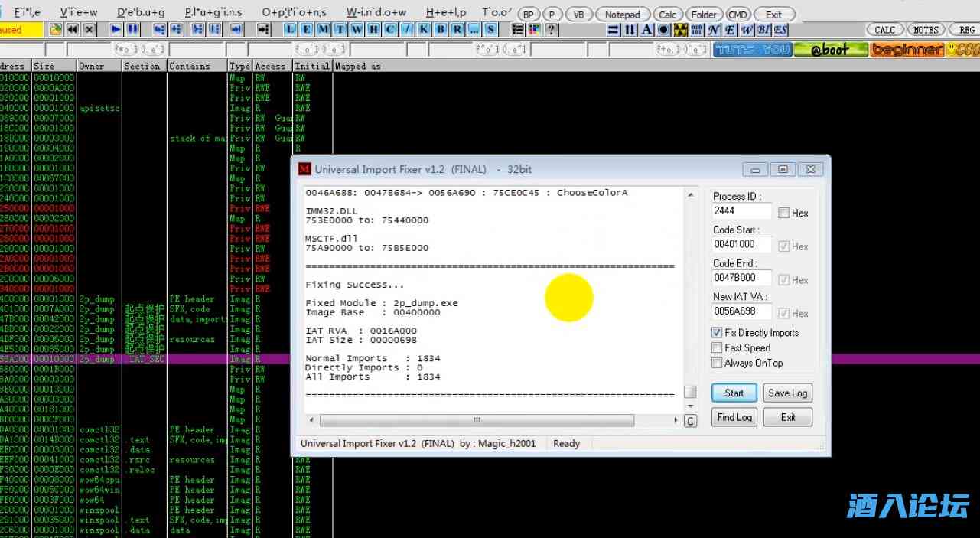Click the log scroll-up arrow
Viewport: 980px width, 538px height.
tap(690, 195)
